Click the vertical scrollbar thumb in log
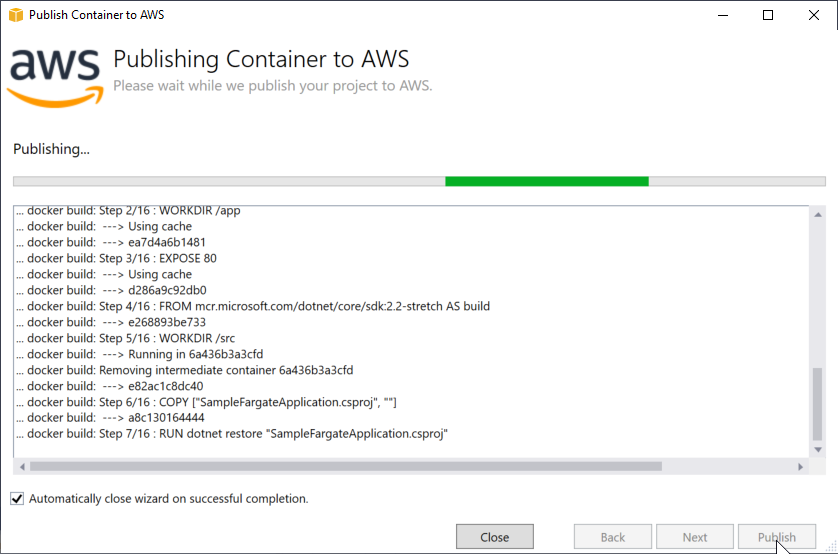 click(818, 404)
